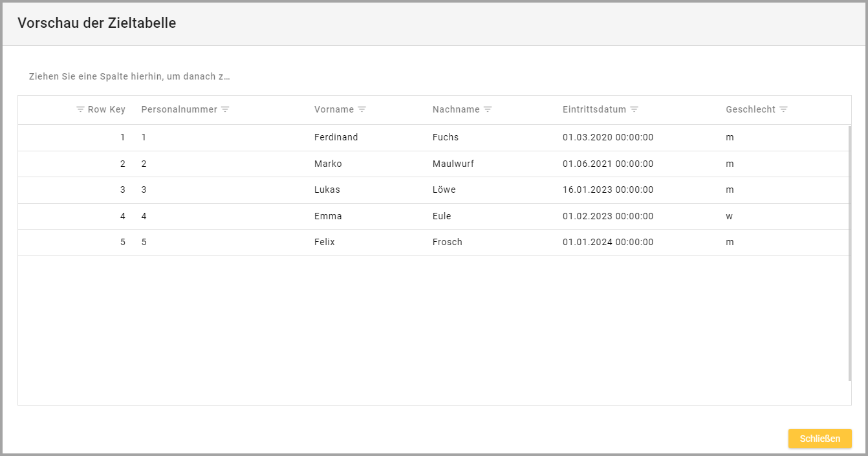Screen dimensions: 868x456
Task: Click the date 16.01.2023 00:00:00 cell
Action: point(607,190)
